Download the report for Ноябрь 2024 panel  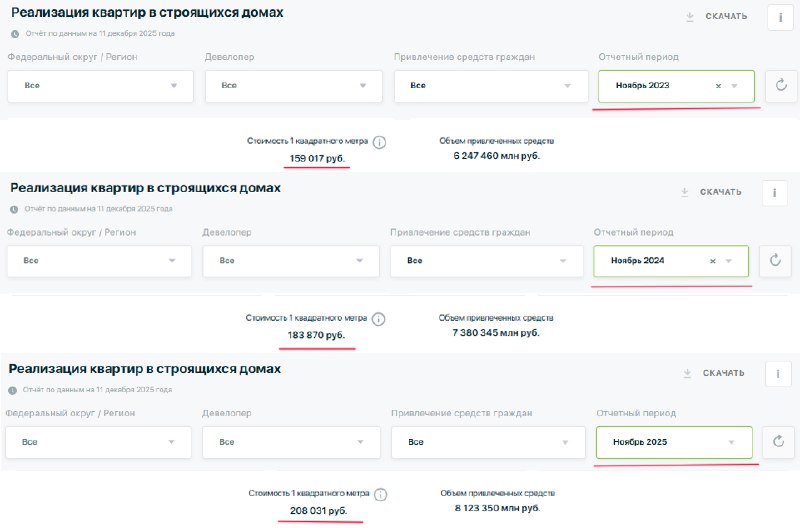tap(711, 192)
